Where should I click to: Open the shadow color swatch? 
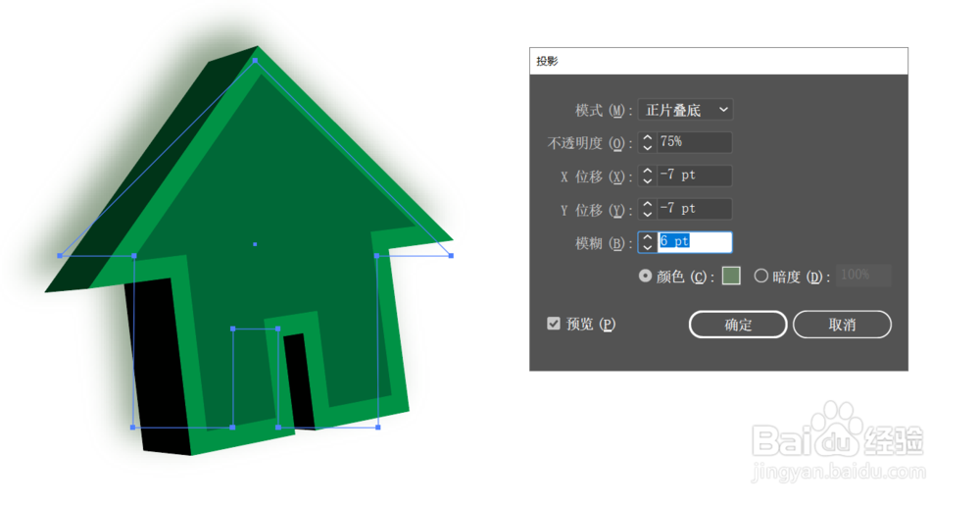tap(731, 276)
